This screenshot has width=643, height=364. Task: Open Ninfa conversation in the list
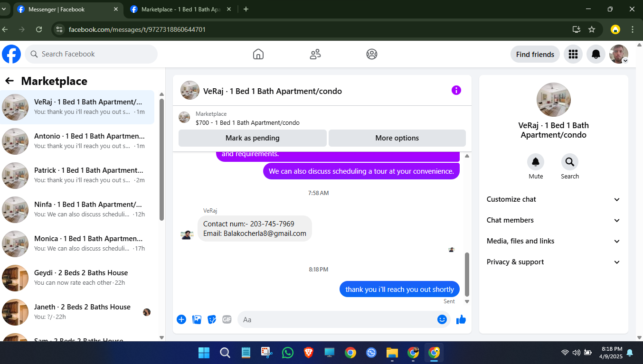[77, 210]
